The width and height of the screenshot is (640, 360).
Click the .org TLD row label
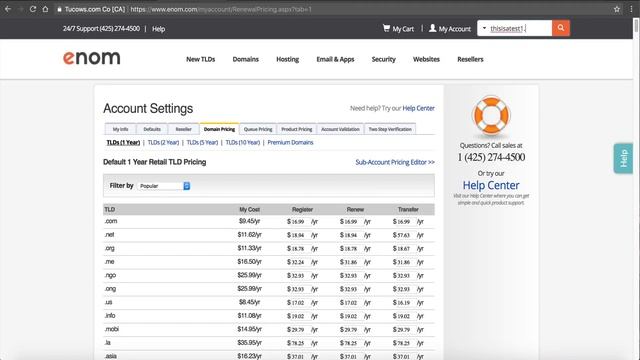tap(109, 248)
